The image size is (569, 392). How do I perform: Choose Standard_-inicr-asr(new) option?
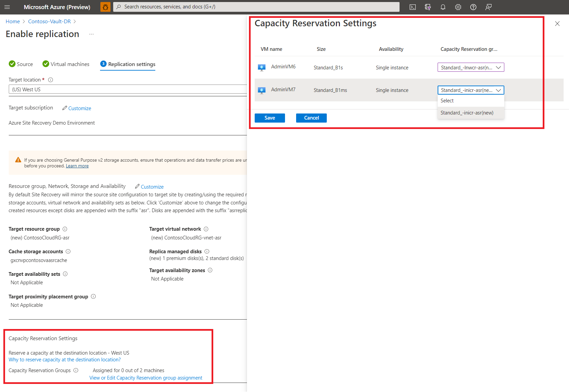(471, 113)
